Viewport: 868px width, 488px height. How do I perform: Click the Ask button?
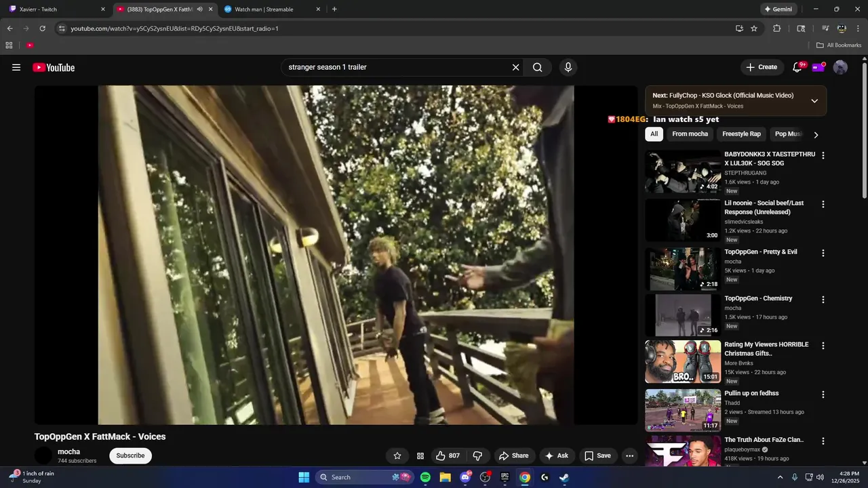point(556,455)
